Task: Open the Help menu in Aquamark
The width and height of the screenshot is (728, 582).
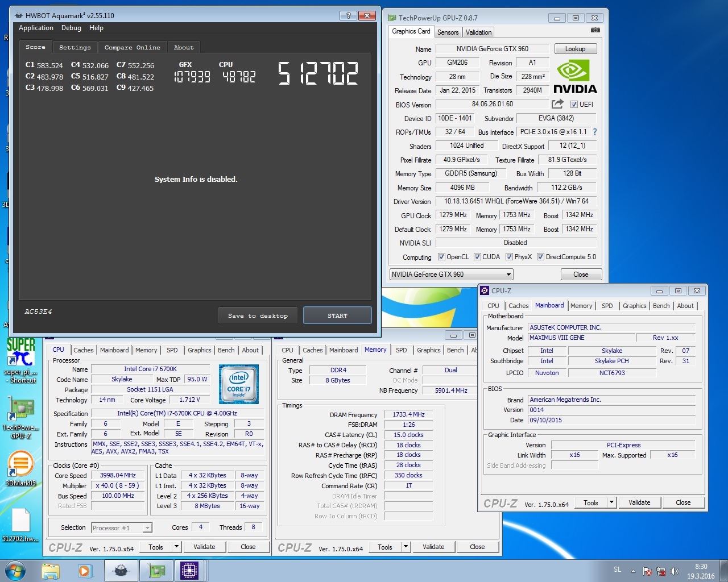Action: (x=96, y=28)
